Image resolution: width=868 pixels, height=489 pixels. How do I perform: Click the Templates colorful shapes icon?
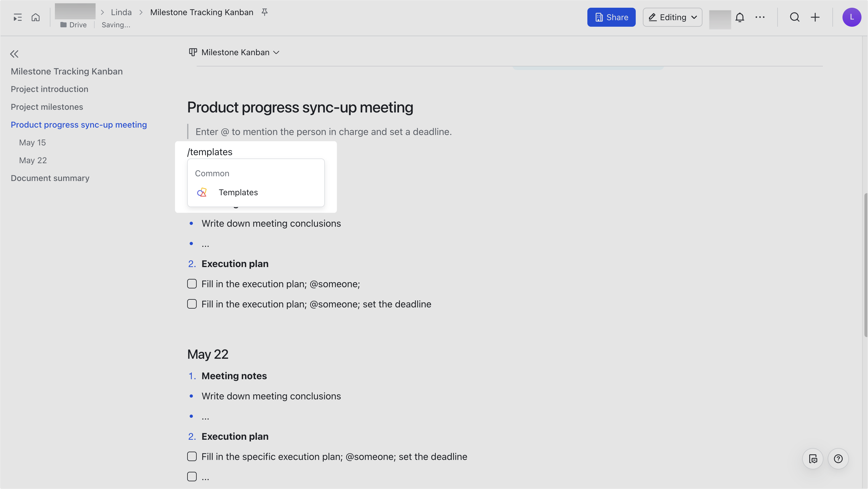tap(201, 193)
